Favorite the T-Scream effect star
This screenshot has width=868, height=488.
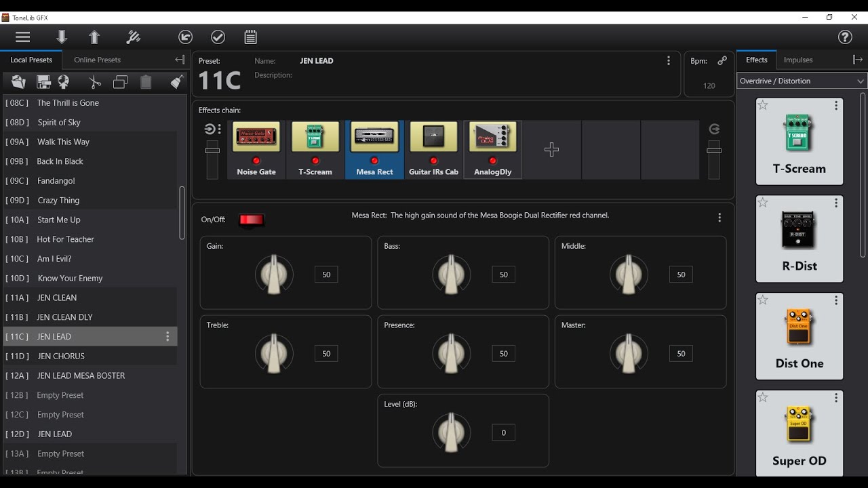coord(763,105)
